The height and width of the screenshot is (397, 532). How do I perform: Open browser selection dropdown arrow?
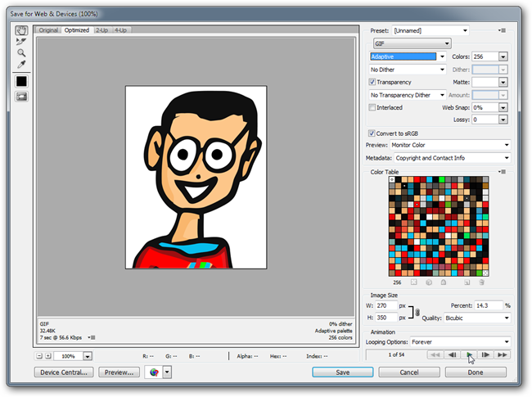tap(167, 372)
